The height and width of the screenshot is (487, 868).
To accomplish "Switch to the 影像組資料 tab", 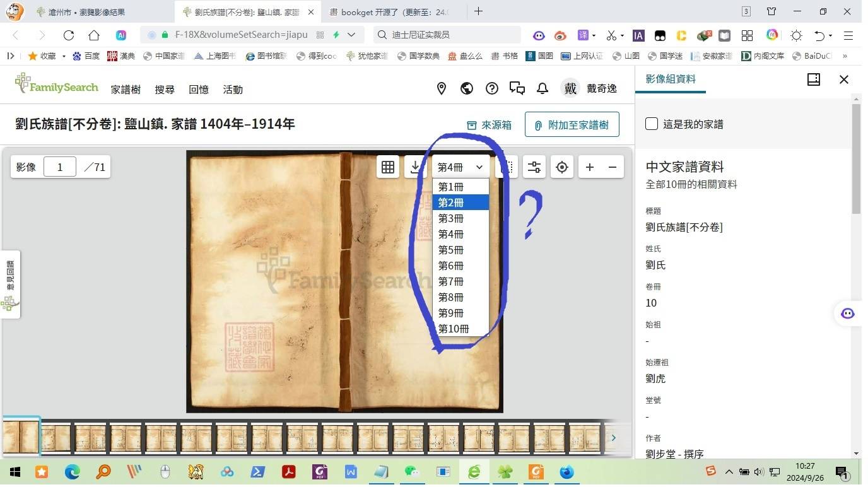I will tap(670, 79).
